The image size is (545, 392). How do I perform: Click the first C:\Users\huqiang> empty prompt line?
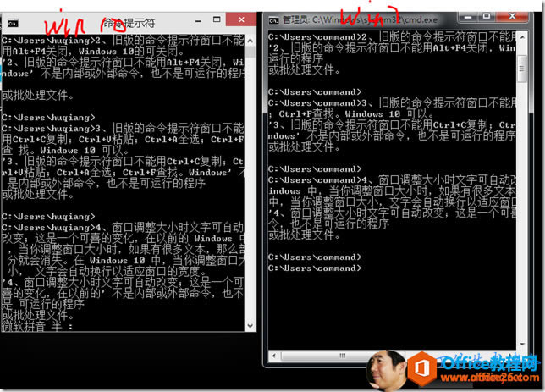click(48, 117)
